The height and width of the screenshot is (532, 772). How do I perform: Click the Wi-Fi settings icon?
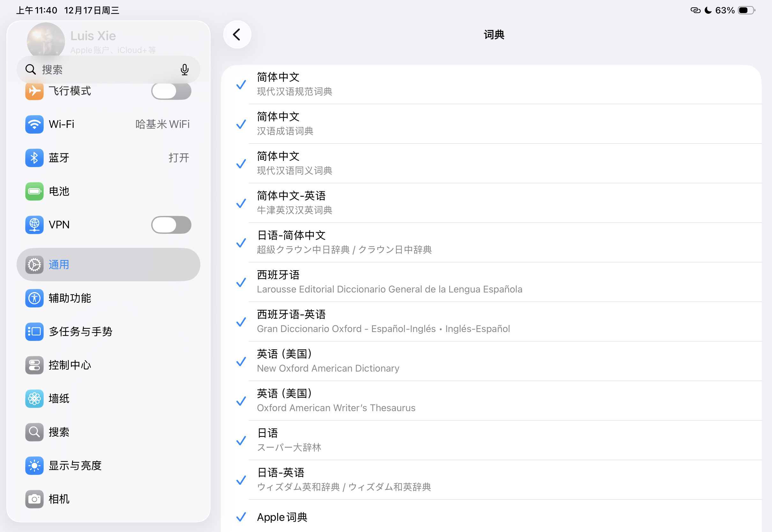point(34,124)
